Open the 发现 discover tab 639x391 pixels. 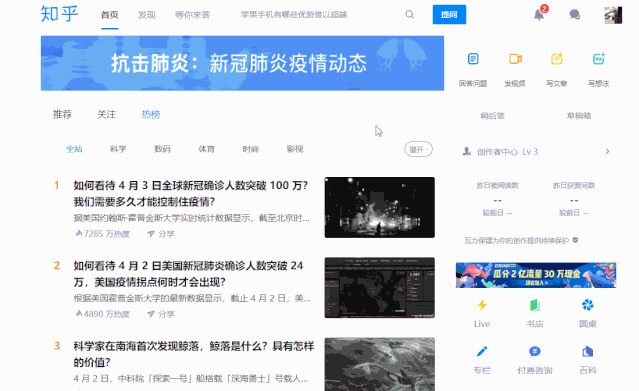click(147, 15)
